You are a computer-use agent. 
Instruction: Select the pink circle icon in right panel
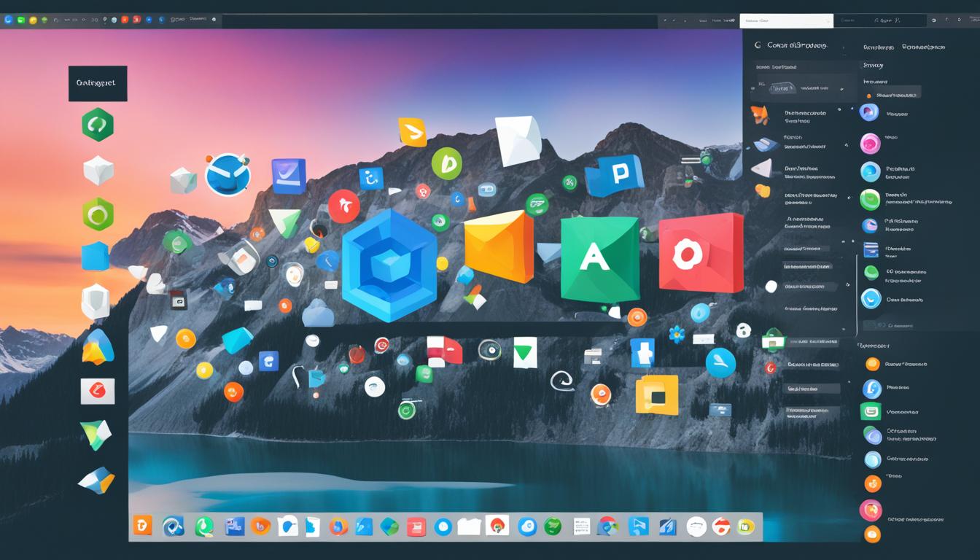pyautogui.click(x=870, y=144)
